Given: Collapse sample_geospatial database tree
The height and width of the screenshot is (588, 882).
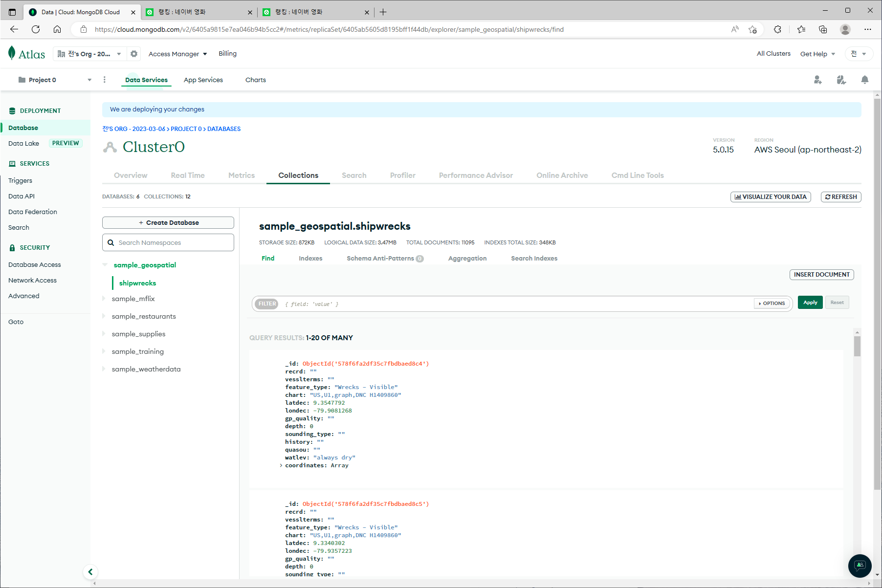Looking at the screenshot, I should coord(105,265).
